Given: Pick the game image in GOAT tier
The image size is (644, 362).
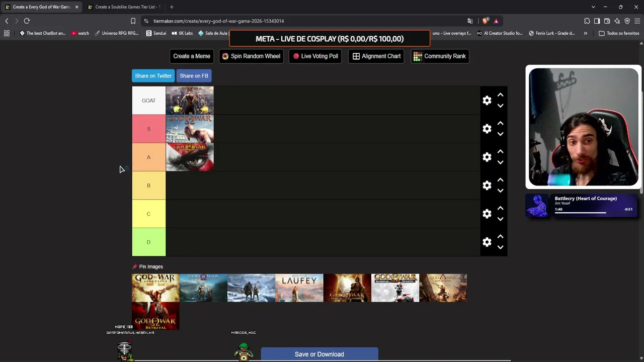Looking at the screenshot, I should point(190,101).
